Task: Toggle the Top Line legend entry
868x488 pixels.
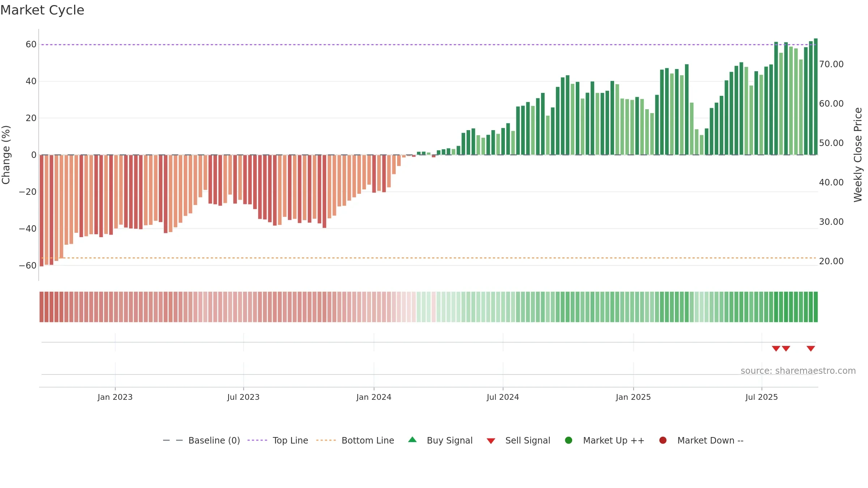Action: [x=278, y=440]
